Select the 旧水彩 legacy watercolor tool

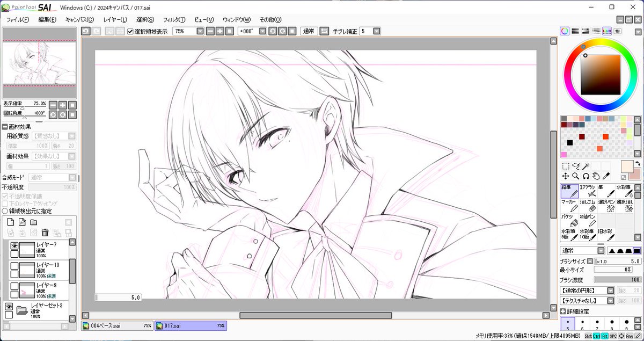606,235
